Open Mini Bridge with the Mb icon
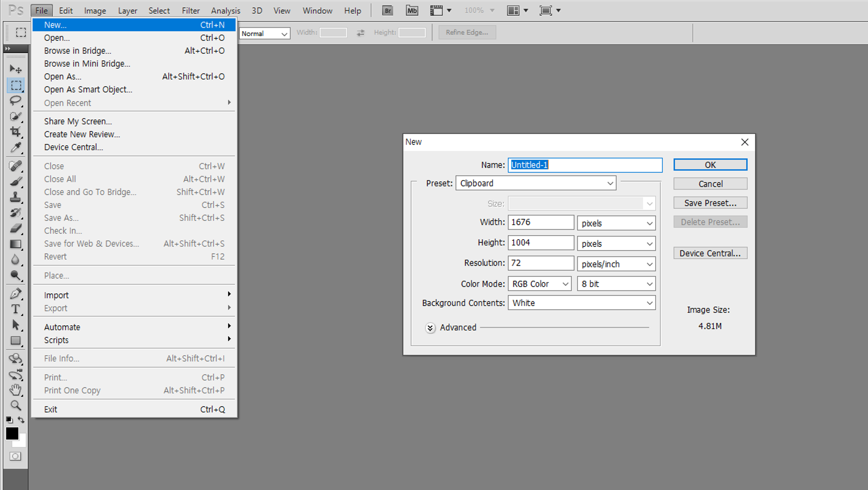 pyautogui.click(x=411, y=10)
